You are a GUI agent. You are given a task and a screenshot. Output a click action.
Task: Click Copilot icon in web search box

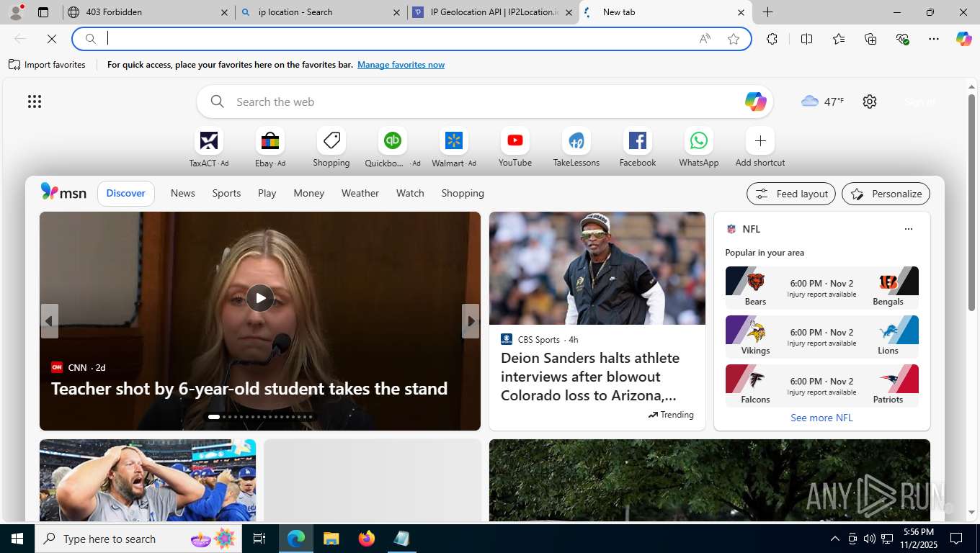coord(755,102)
